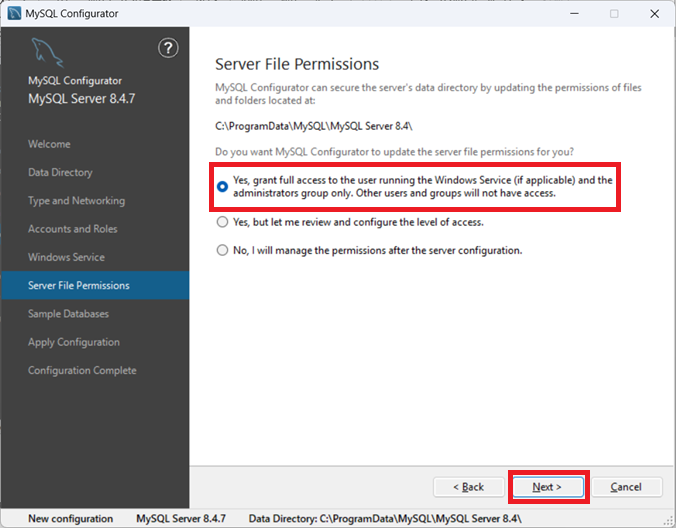Go to the Apply Configuration step
The width and height of the screenshot is (676, 528).
click(x=73, y=342)
